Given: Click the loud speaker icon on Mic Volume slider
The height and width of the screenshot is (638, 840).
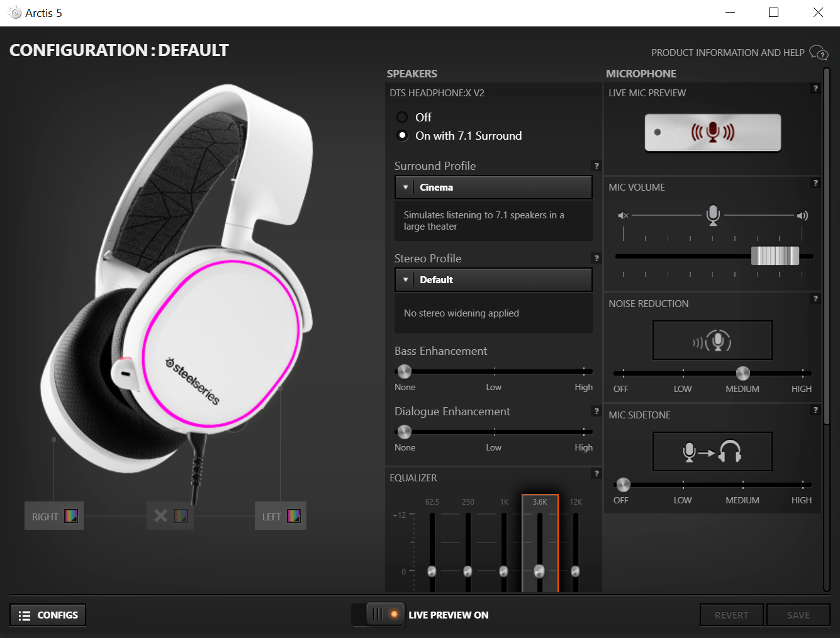Looking at the screenshot, I should (x=802, y=215).
